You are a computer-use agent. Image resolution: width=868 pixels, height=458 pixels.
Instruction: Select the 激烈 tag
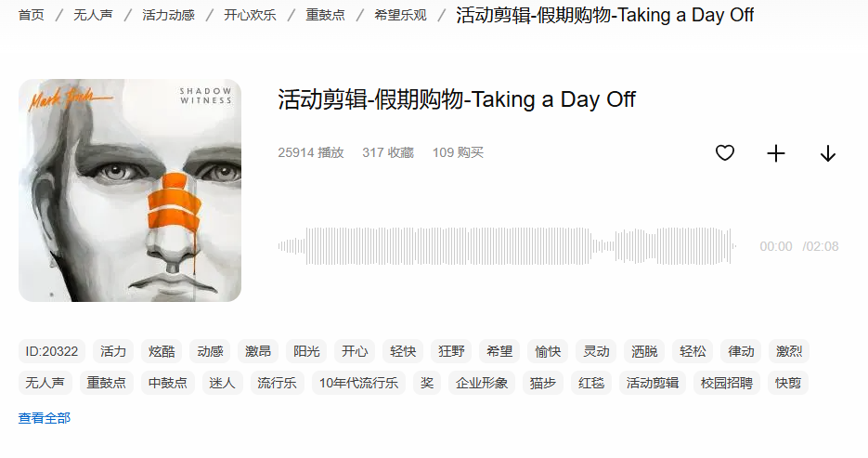pos(789,352)
